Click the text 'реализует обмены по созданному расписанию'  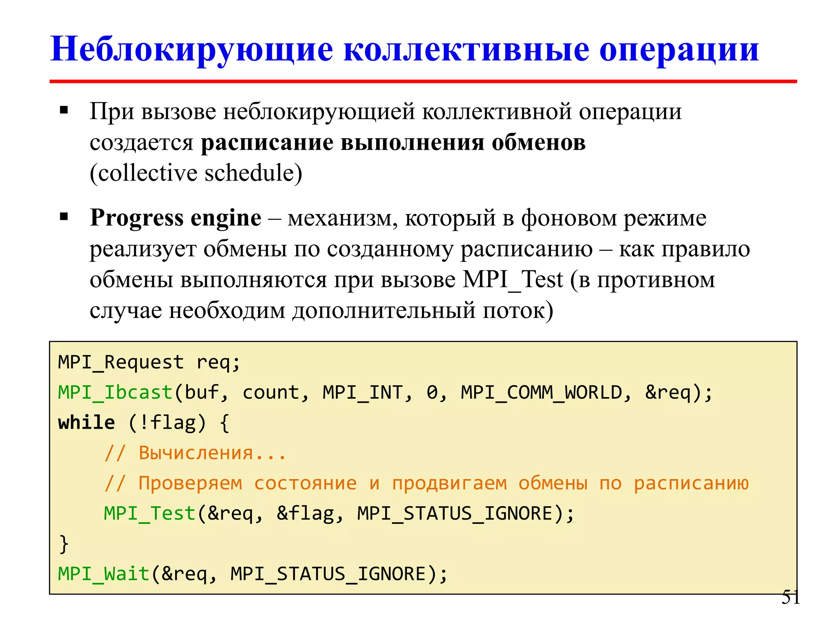tap(341, 249)
